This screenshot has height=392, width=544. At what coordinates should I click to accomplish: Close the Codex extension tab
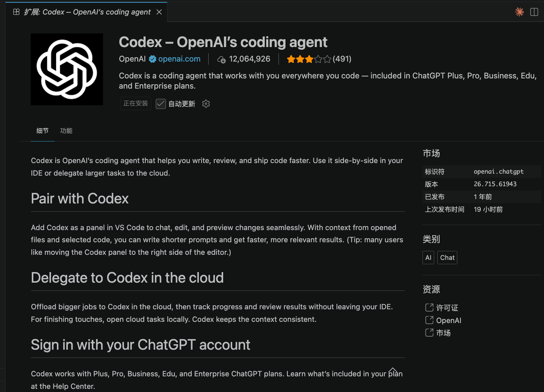coord(159,12)
